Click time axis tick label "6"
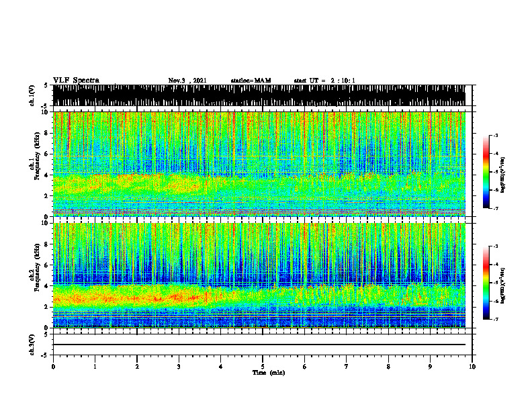The image size is (532, 411). click(x=305, y=367)
